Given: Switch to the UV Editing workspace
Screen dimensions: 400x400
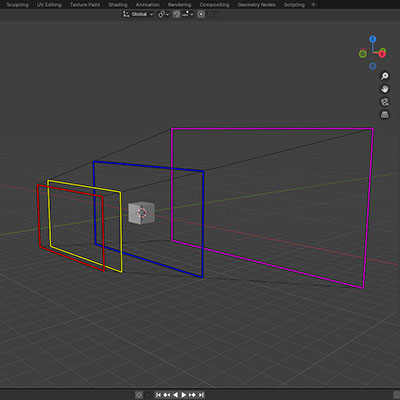Looking at the screenshot, I should (49, 5).
